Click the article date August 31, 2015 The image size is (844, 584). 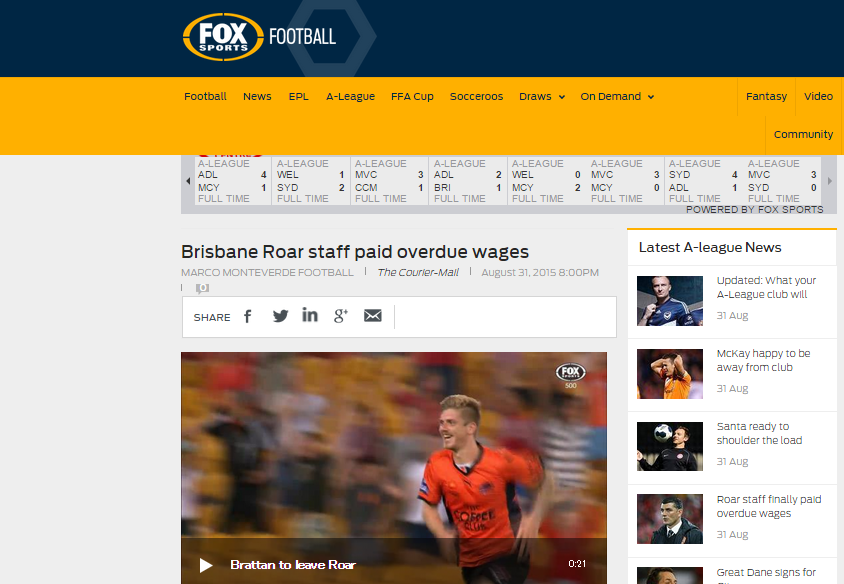click(x=540, y=272)
